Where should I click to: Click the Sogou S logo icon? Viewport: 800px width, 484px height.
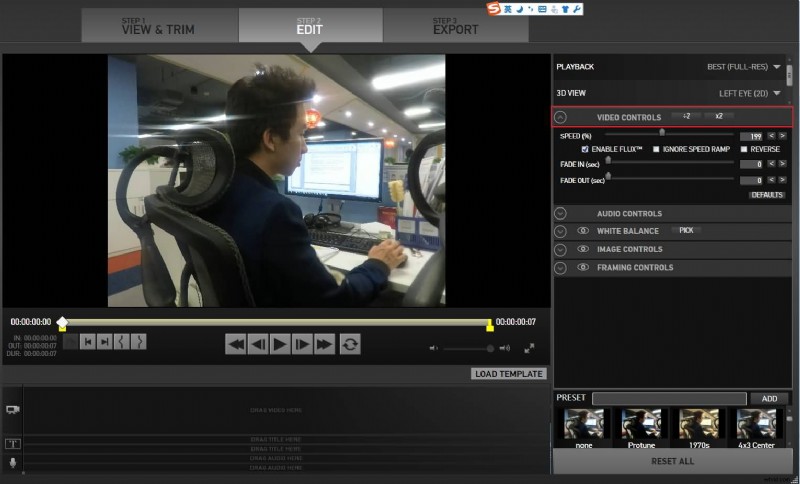(493, 9)
